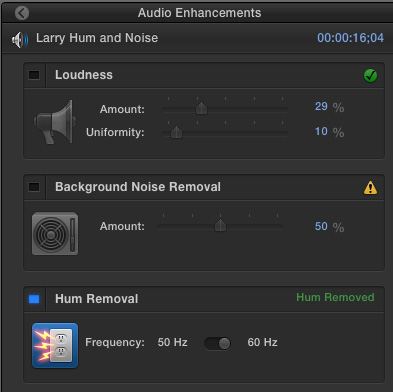Click the fan speaker Background Noise icon
This screenshot has height=392, width=393.
coord(55,234)
